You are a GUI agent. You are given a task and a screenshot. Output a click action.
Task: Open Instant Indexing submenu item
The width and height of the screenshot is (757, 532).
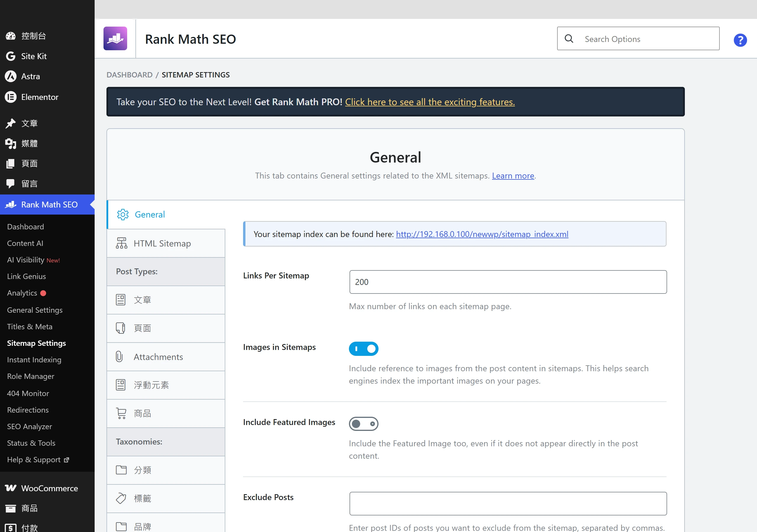tap(34, 360)
